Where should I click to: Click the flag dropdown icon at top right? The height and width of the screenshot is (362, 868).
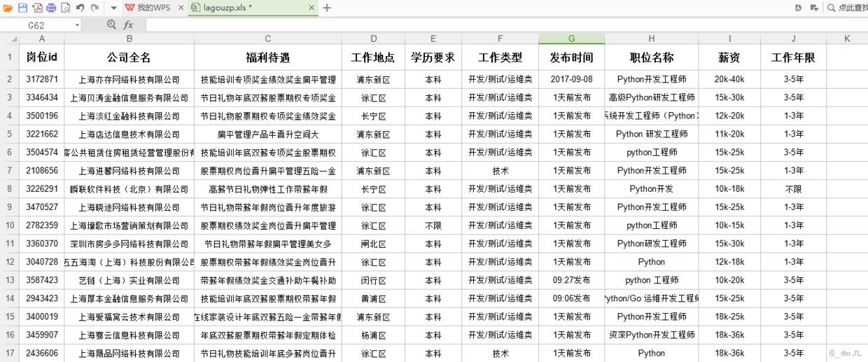point(813,8)
